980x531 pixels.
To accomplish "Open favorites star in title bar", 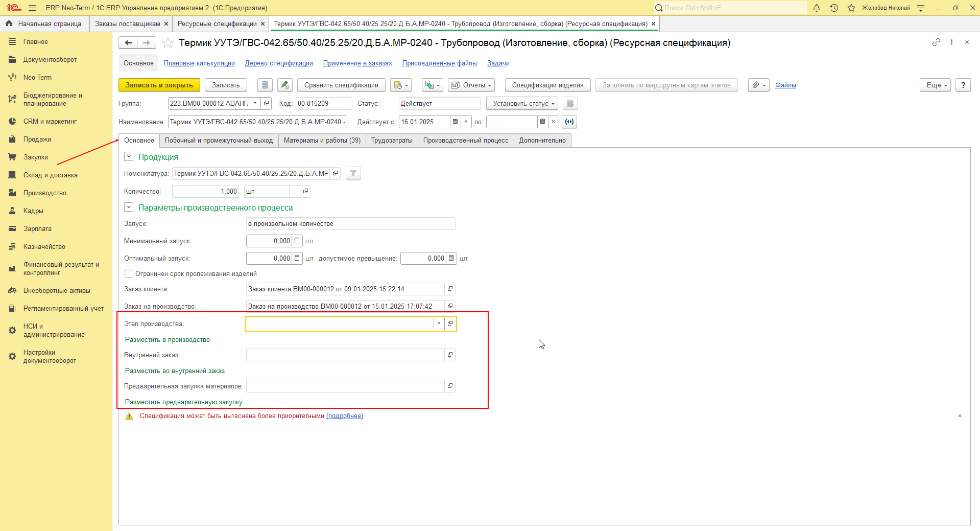I will click(851, 8).
